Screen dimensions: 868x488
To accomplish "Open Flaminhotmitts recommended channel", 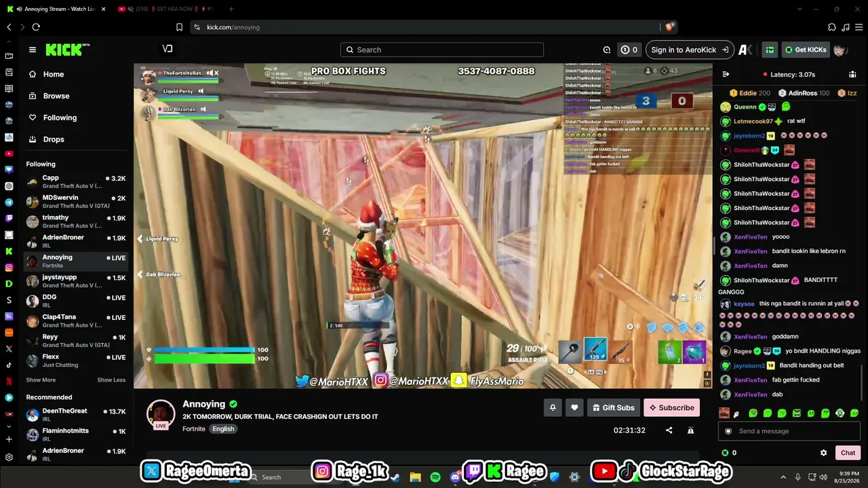I will pos(76,434).
